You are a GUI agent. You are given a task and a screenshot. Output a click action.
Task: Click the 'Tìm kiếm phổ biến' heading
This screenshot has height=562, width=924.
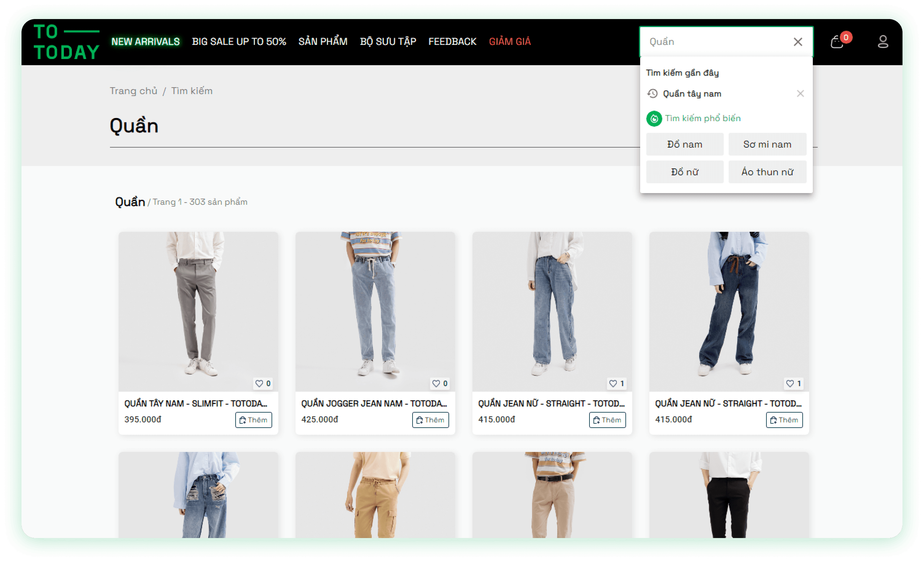703,118
